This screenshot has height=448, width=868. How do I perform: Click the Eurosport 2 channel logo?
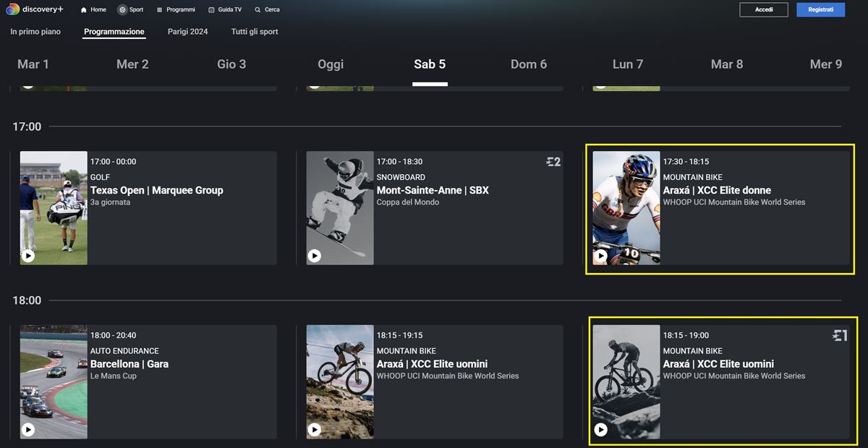click(553, 162)
